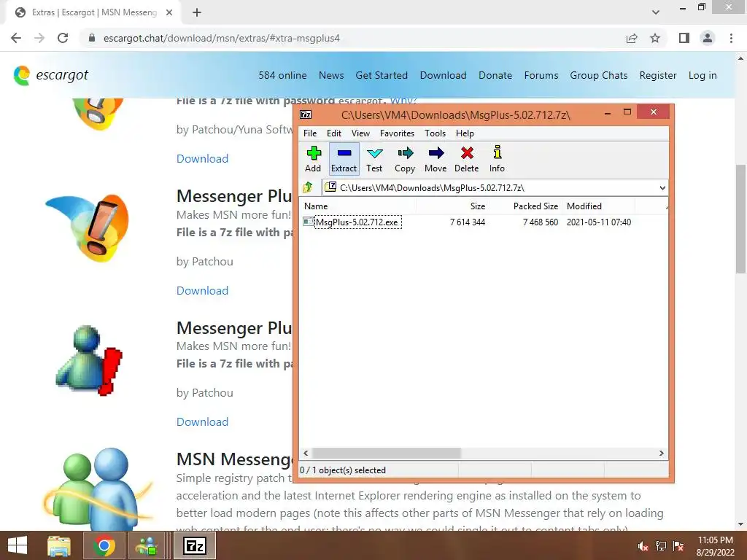Delete item via the red X Delete icon

pos(466,159)
